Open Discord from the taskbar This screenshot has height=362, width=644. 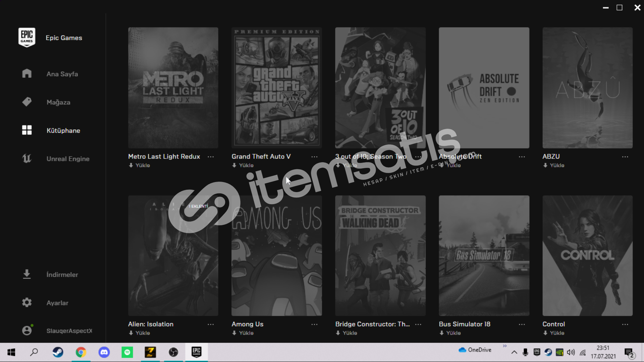104,352
